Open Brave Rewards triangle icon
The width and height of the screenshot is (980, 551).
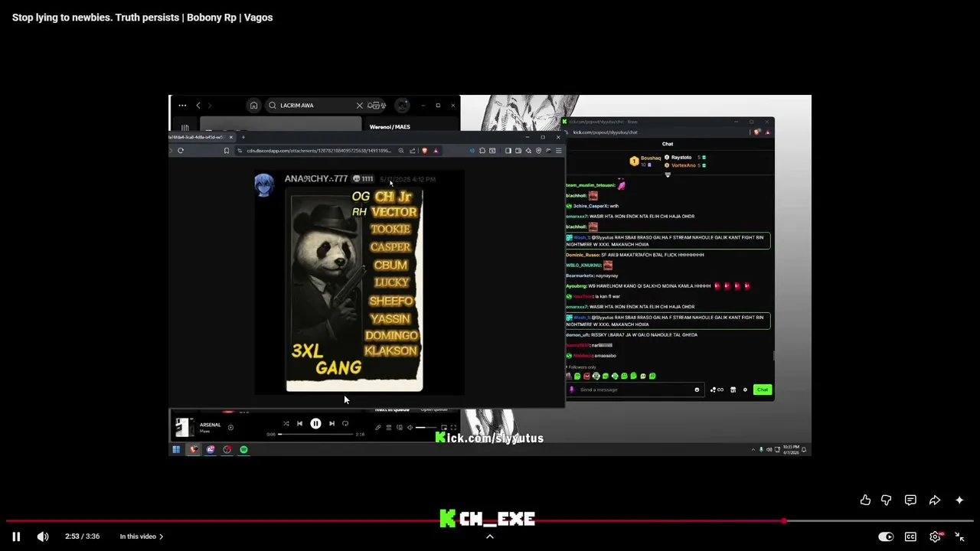point(436,151)
